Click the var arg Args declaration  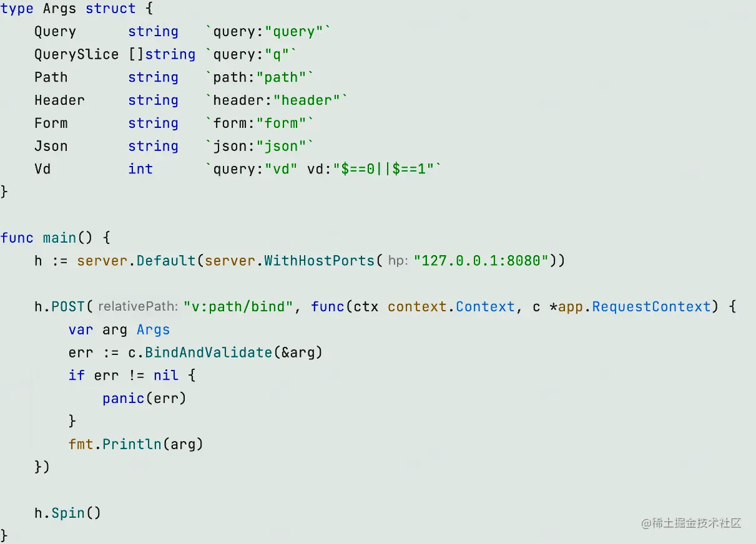coord(119,329)
